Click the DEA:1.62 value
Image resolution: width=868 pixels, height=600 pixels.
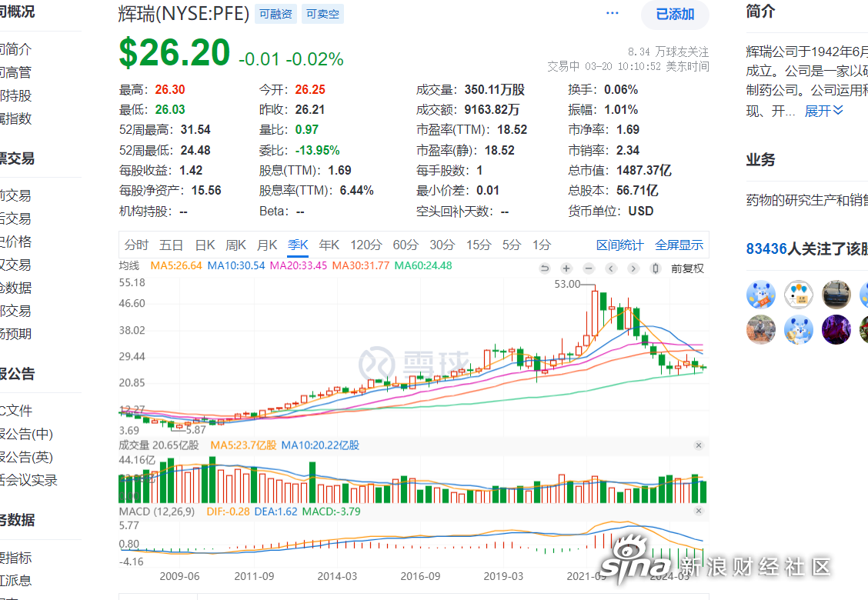coord(275,512)
